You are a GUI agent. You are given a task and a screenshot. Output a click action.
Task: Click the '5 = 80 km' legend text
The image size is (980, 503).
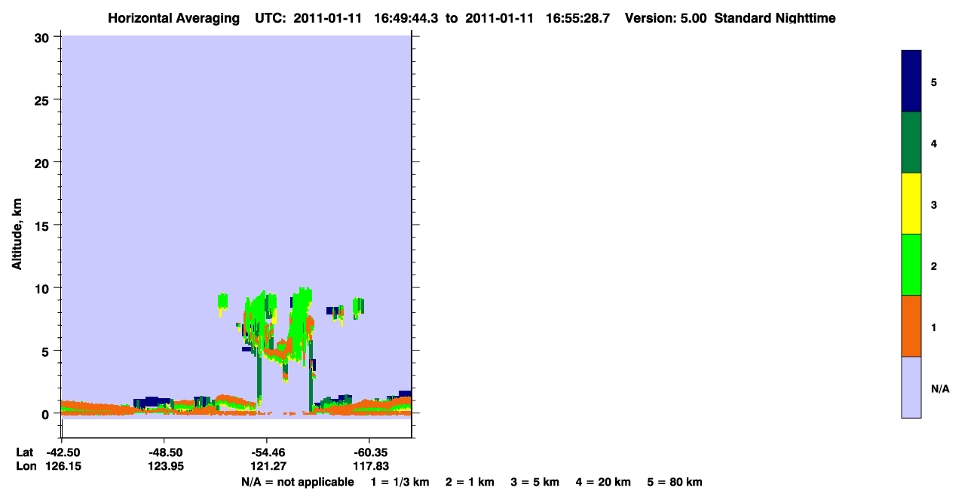(675, 482)
